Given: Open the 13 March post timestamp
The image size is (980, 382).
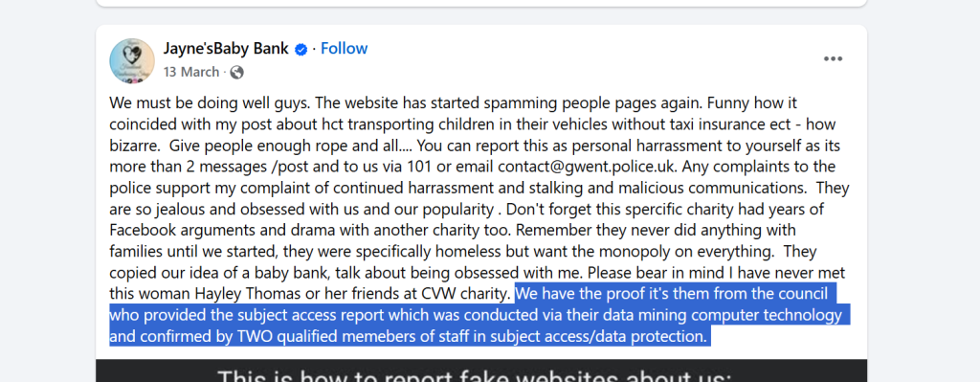Looking at the screenshot, I should [191, 72].
